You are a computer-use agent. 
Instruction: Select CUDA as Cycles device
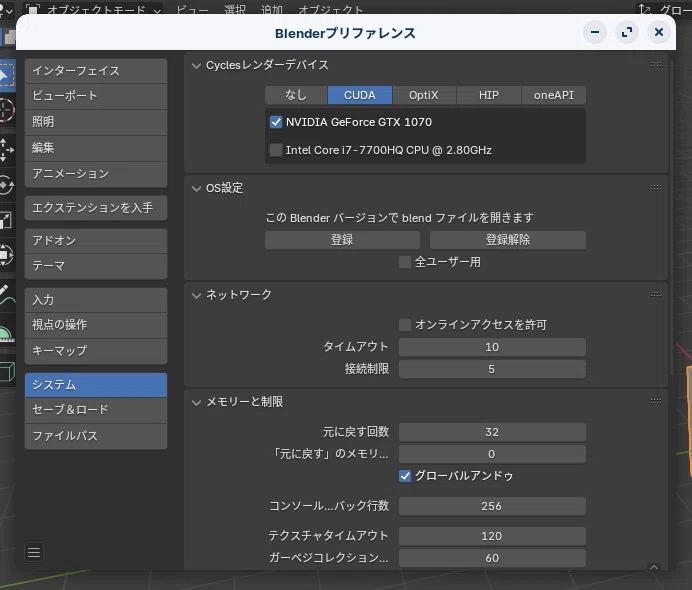coord(360,95)
